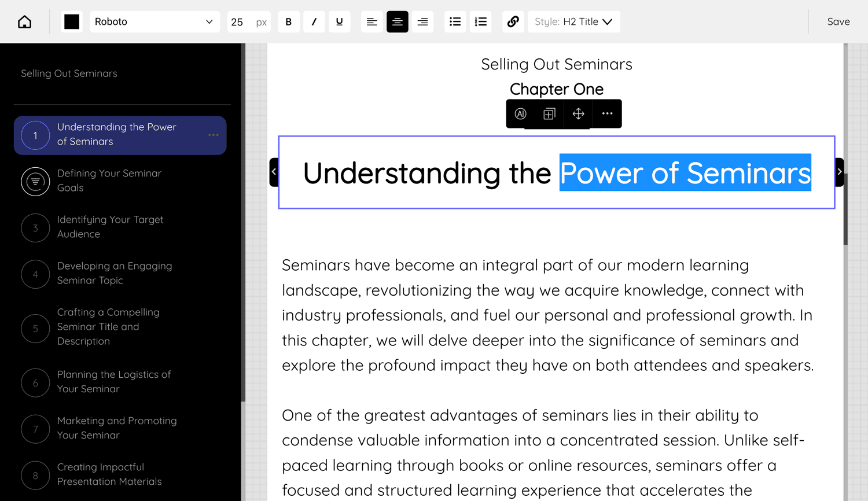868x501 pixels.
Task: Open the Style H2 Title dropdown
Action: coord(573,22)
